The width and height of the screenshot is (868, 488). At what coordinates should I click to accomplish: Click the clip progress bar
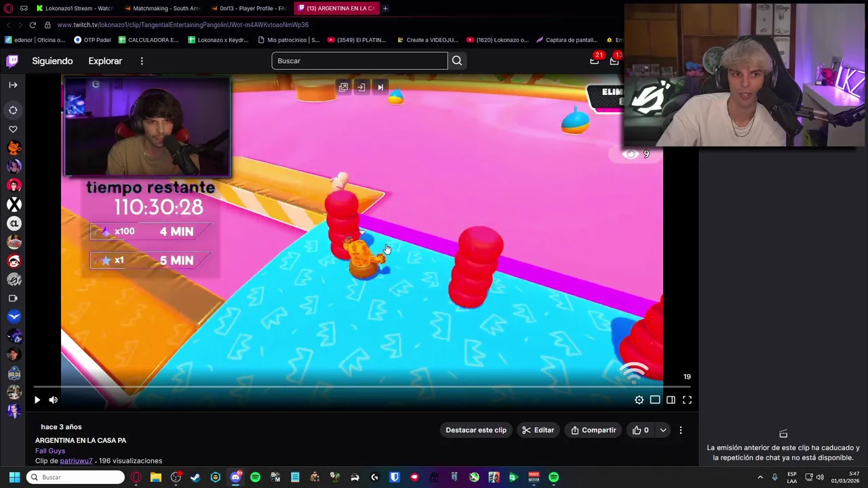click(362, 387)
